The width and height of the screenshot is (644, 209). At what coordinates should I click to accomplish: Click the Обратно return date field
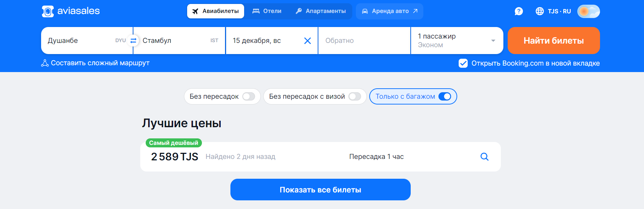[364, 41]
